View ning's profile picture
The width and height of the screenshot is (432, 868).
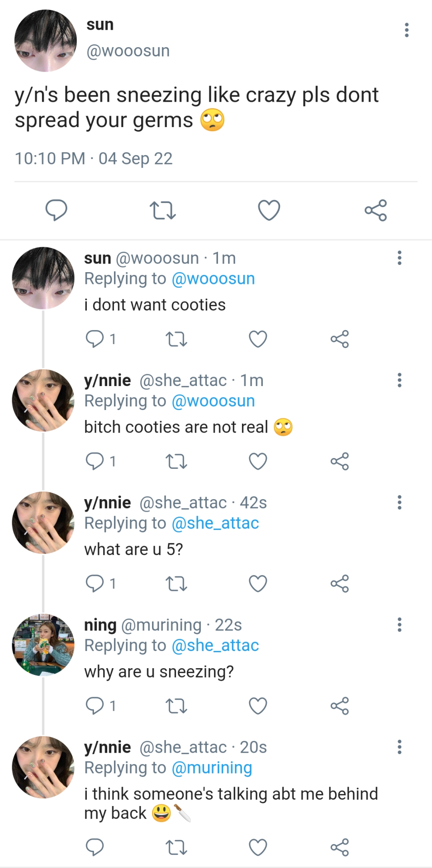click(x=43, y=645)
